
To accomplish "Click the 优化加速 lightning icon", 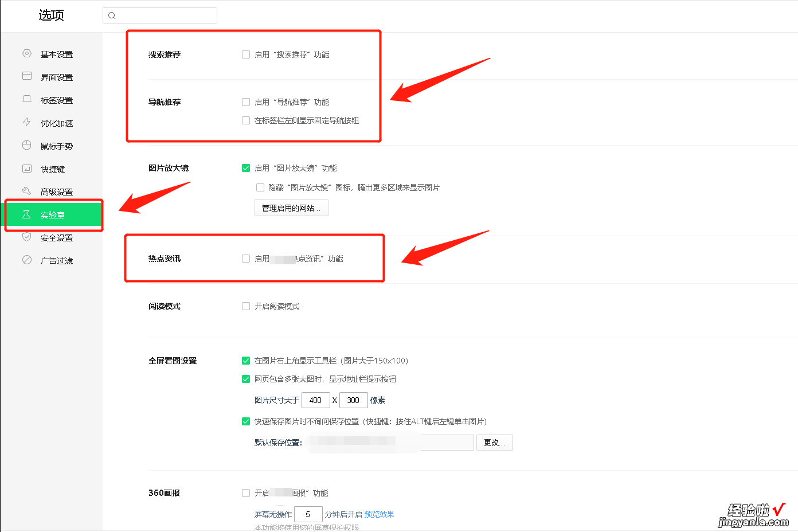I will [27, 122].
